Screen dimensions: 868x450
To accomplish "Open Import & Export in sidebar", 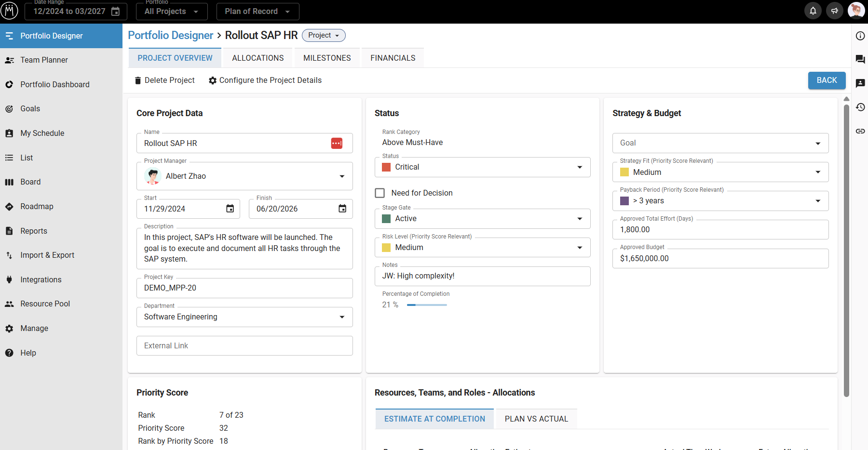I will pyautogui.click(x=61, y=255).
